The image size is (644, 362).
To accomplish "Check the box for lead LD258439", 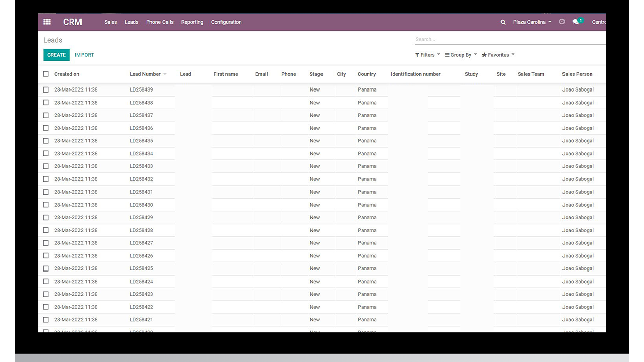I will 46,89.
